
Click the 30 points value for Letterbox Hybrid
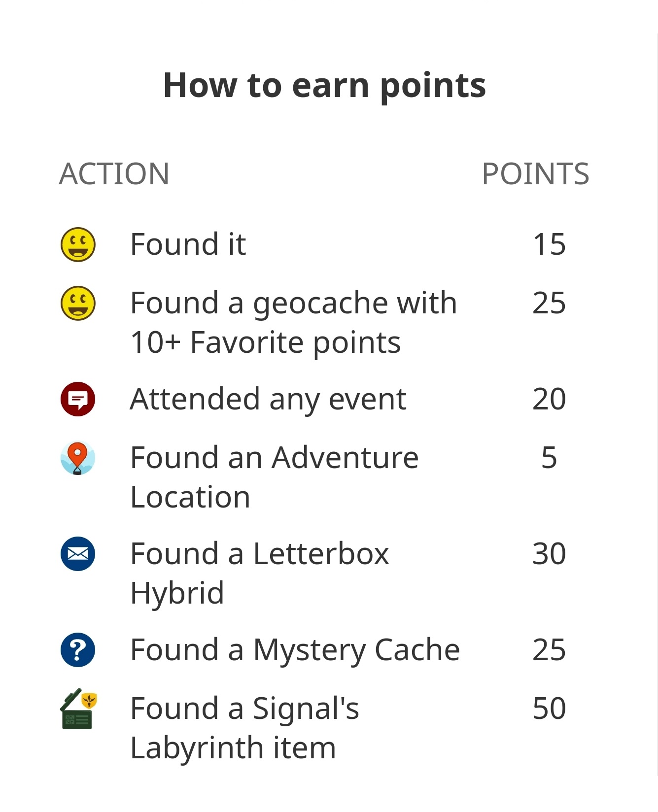click(x=549, y=554)
